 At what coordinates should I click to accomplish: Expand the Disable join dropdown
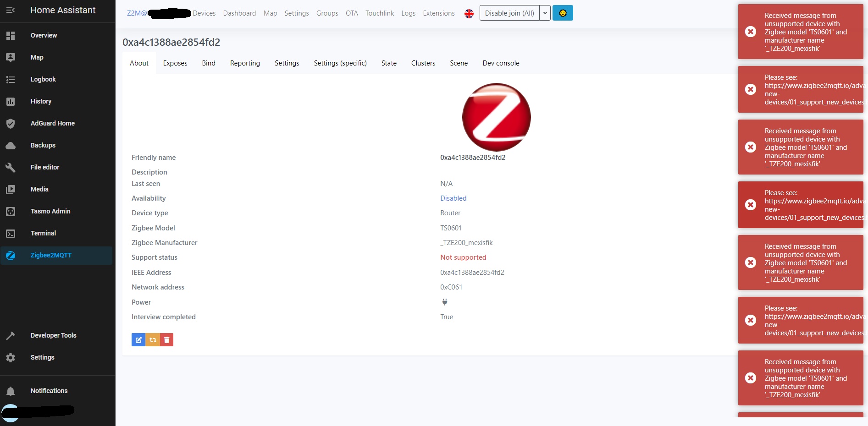(544, 13)
